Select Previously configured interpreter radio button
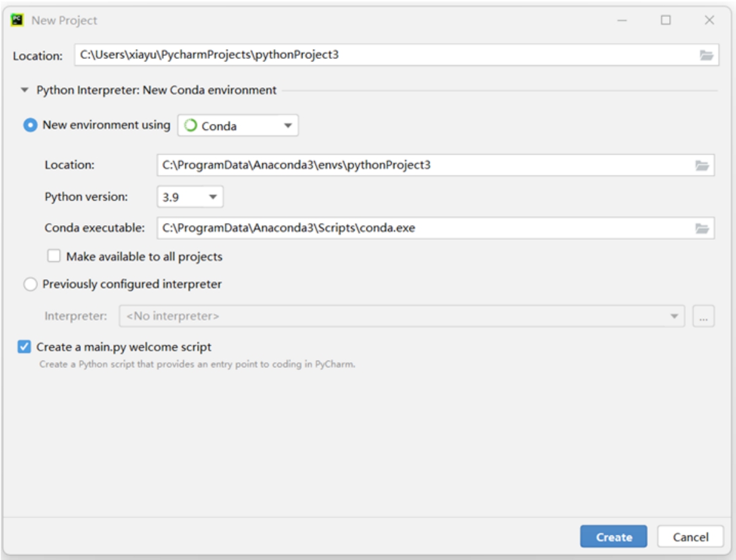Image resolution: width=736 pixels, height=560 pixels. point(31,284)
